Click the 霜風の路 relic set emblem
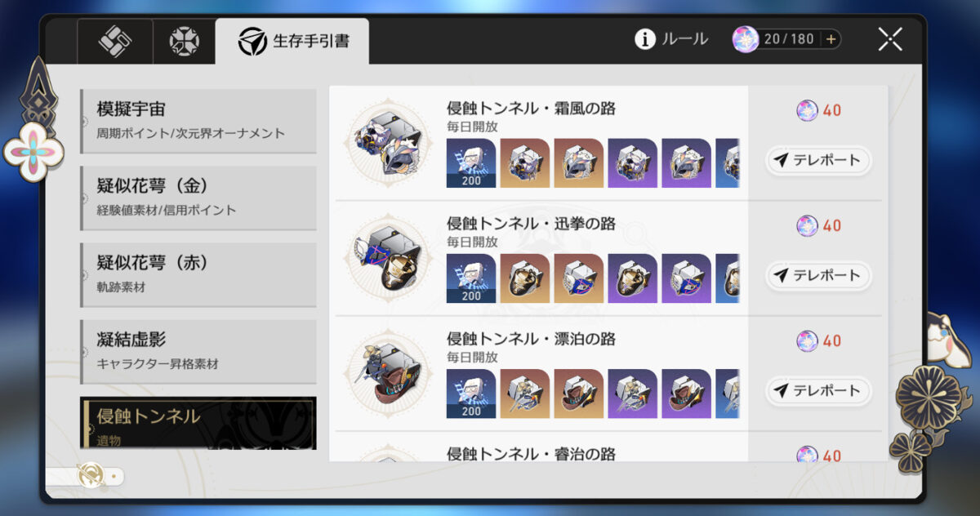 [x=386, y=143]
